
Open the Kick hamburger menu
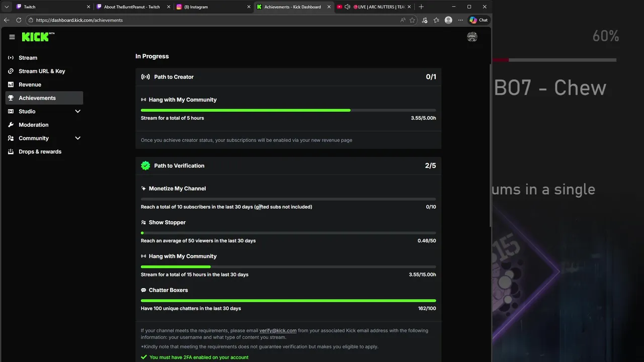12,37
